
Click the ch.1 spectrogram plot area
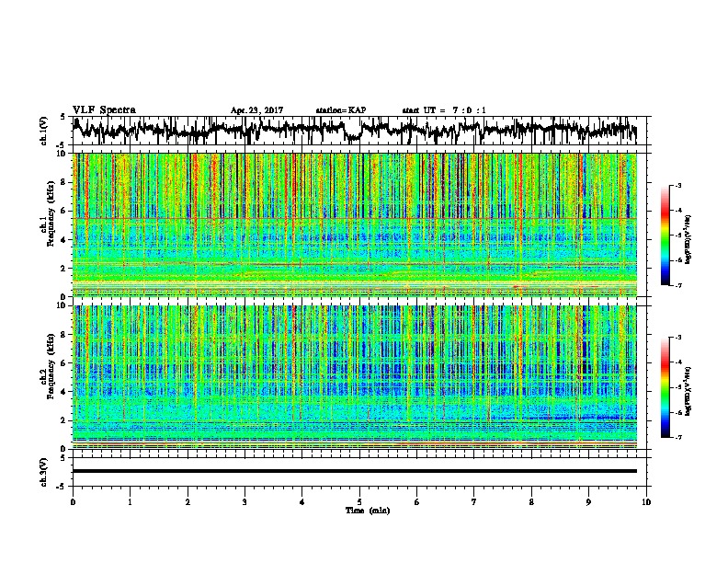(x=354, y=224)
